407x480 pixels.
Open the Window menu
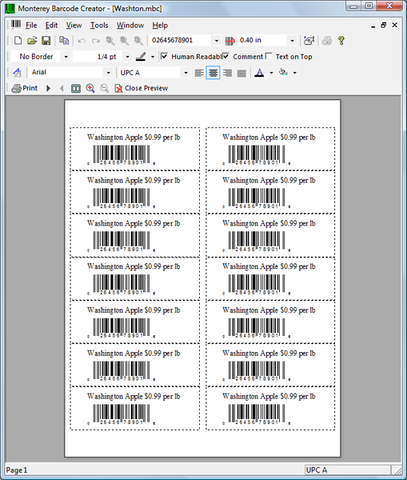pyautogui.click(x=130, y=25)
